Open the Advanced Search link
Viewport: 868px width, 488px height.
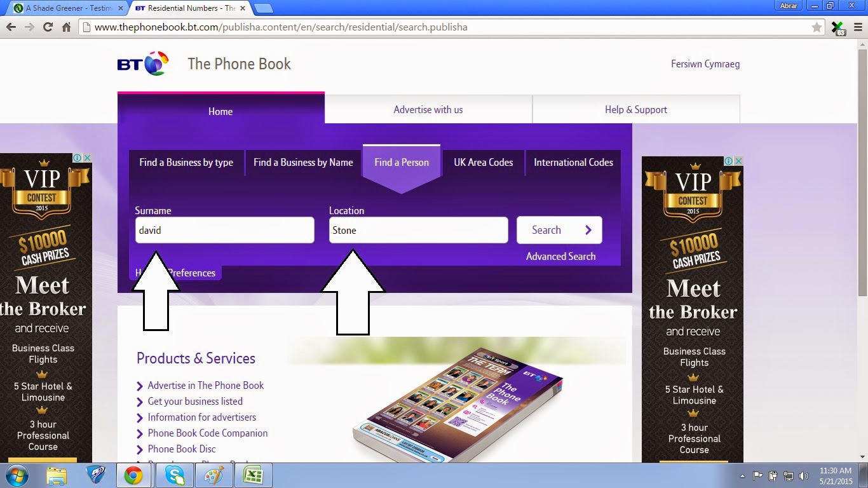(x=560, y=257)
